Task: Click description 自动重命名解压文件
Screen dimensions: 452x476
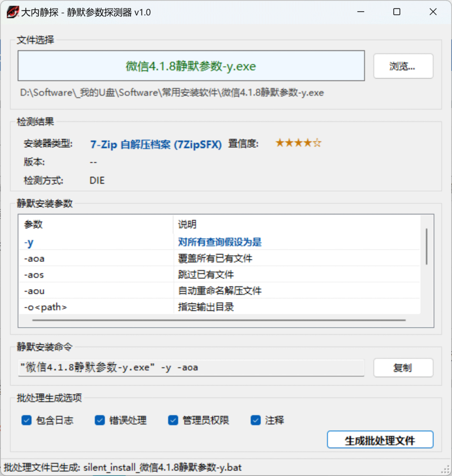Action: point(219,291)
